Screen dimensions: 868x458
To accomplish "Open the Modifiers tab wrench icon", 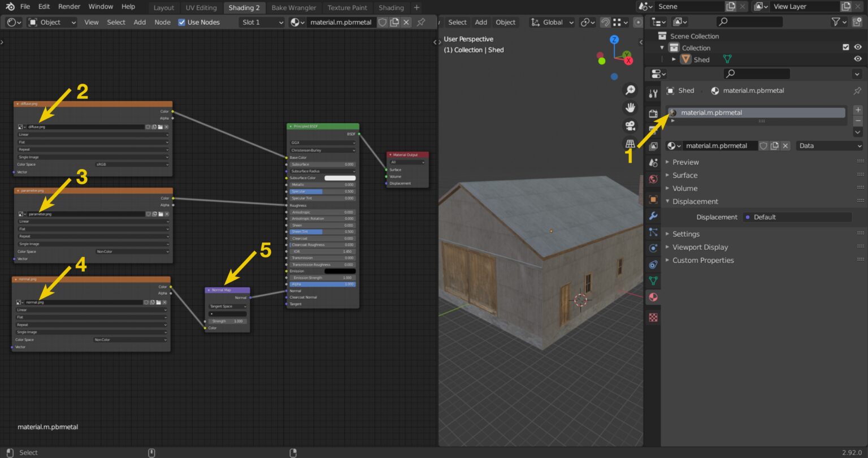I will tap(653, 215).
